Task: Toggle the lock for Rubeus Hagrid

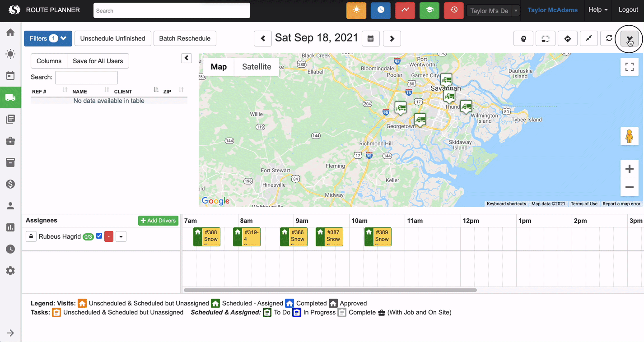Action: click(31, 236)
